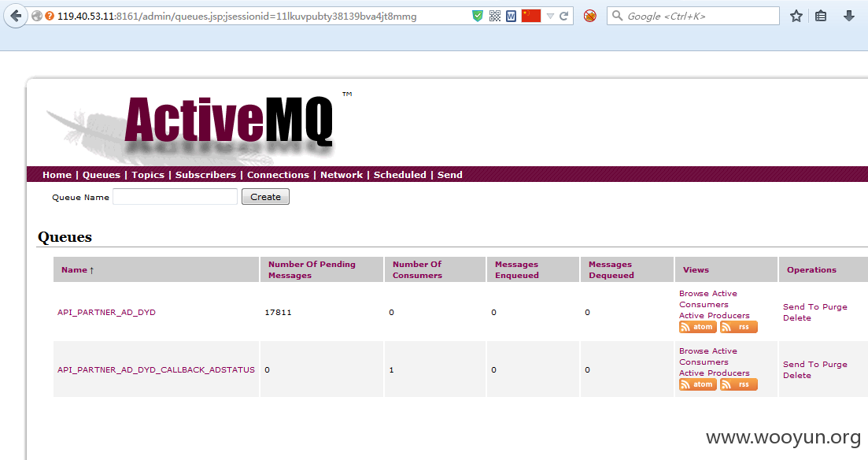Click atom feed icon for CALLBACK_ADSTATUS queue
868x460 pixels.
pos(697,384)
